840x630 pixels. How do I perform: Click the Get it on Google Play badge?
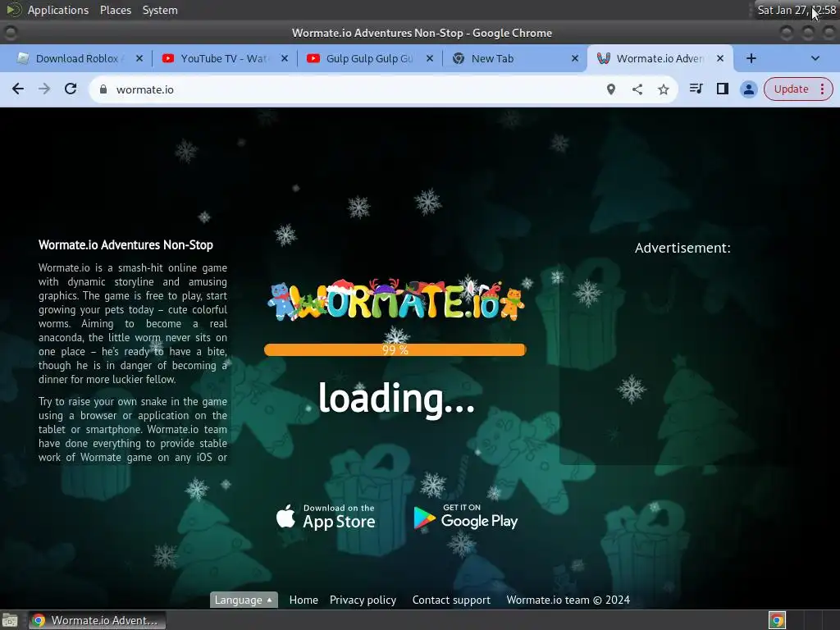point(466,517)
